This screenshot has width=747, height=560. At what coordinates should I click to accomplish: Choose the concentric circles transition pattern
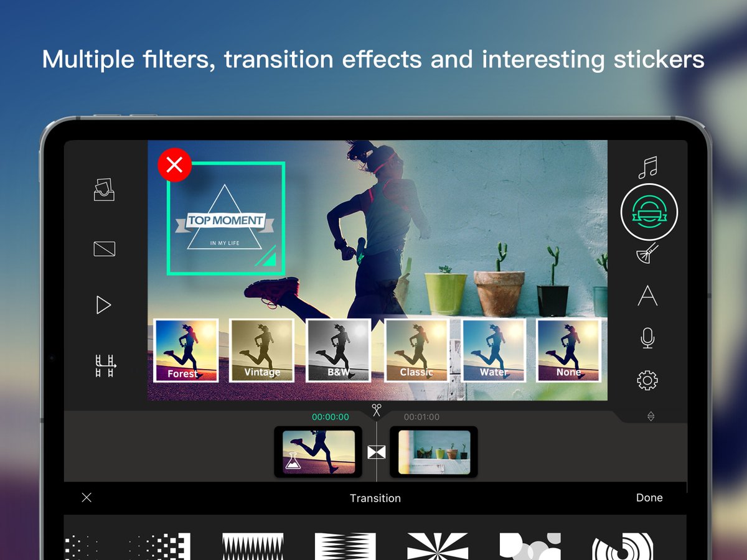click(x=622, y=546)
